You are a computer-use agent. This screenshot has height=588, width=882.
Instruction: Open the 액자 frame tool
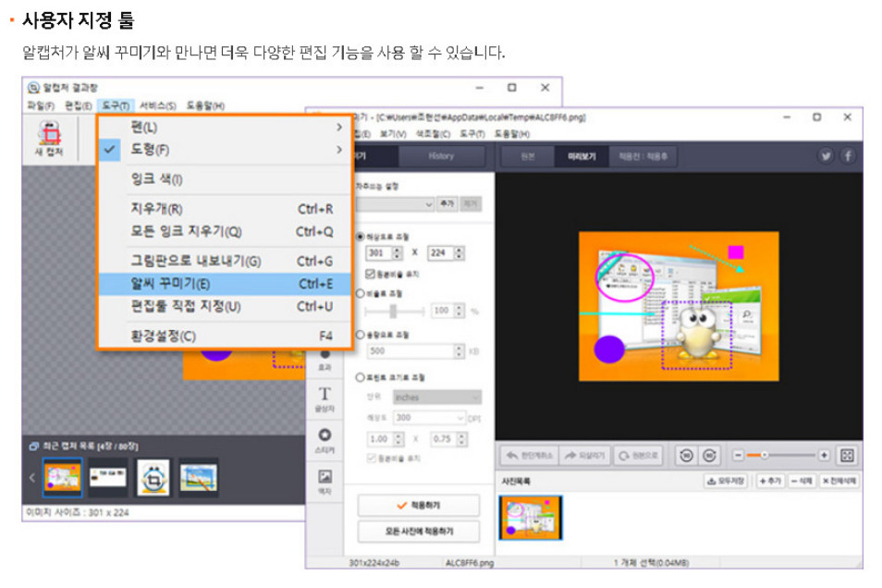point(325,482)
